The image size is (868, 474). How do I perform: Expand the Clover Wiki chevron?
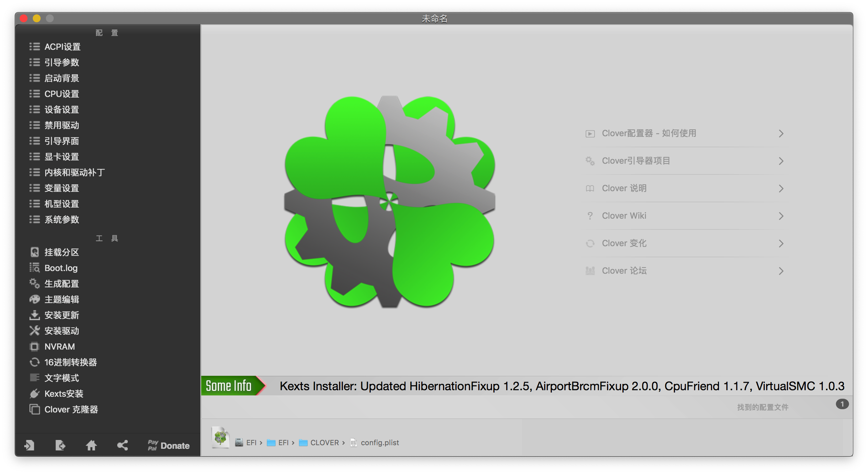point(781,216)
